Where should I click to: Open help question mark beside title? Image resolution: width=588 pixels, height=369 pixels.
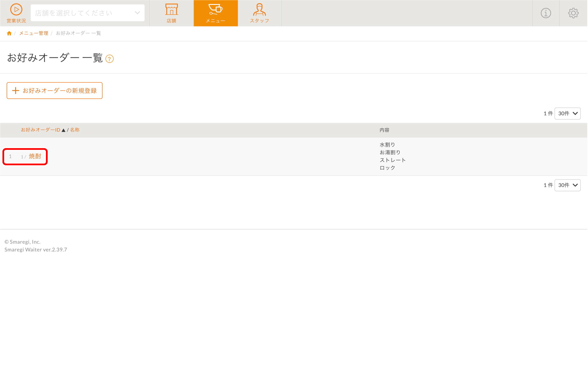[109, 59]
